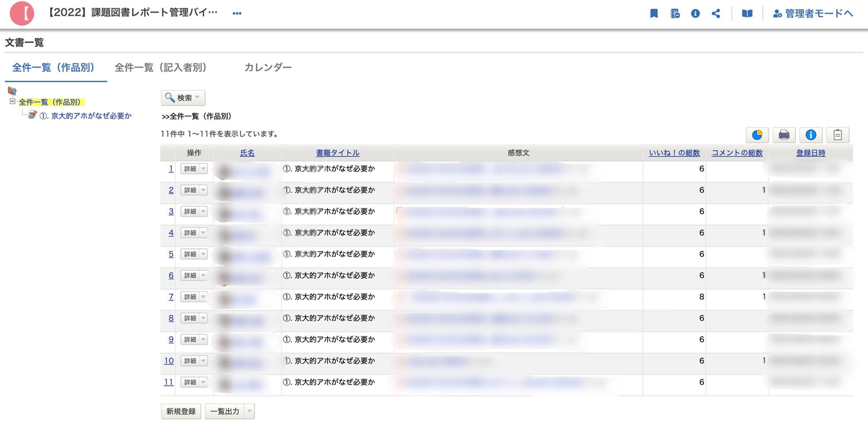Open record number 11 link
The height and width of the screenshot is (430, 868).
click(169, 382)
